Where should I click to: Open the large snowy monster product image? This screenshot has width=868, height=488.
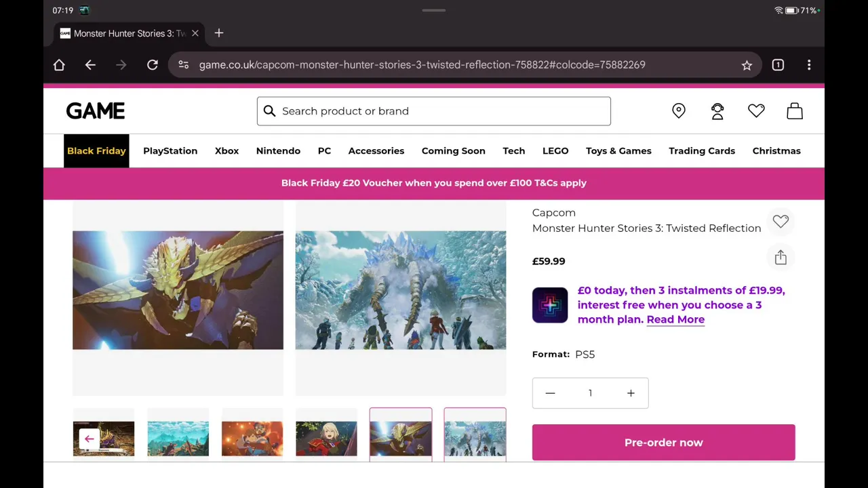click(x=401, y=290)
